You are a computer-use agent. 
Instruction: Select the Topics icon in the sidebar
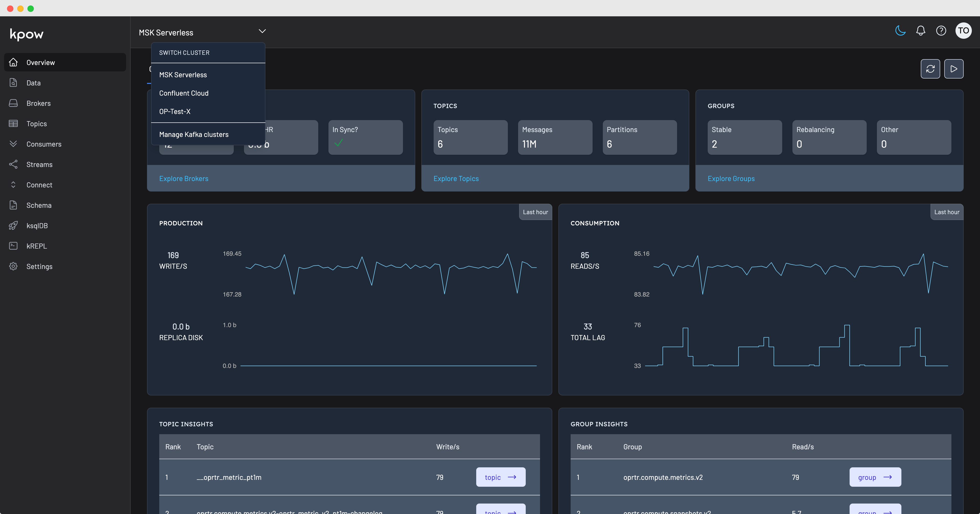click(x=13, y=124)
